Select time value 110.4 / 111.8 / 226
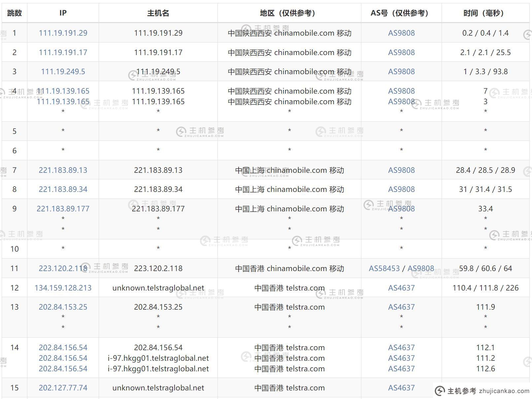Image resolution: width=532 pixels, height=399 pixels. tap(485, 288)
